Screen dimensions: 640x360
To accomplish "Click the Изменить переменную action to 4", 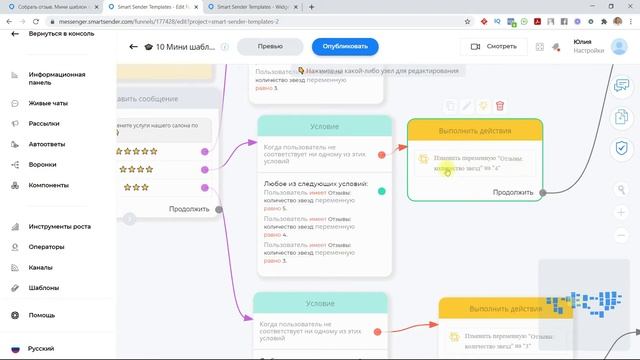I will click(475, 163).
